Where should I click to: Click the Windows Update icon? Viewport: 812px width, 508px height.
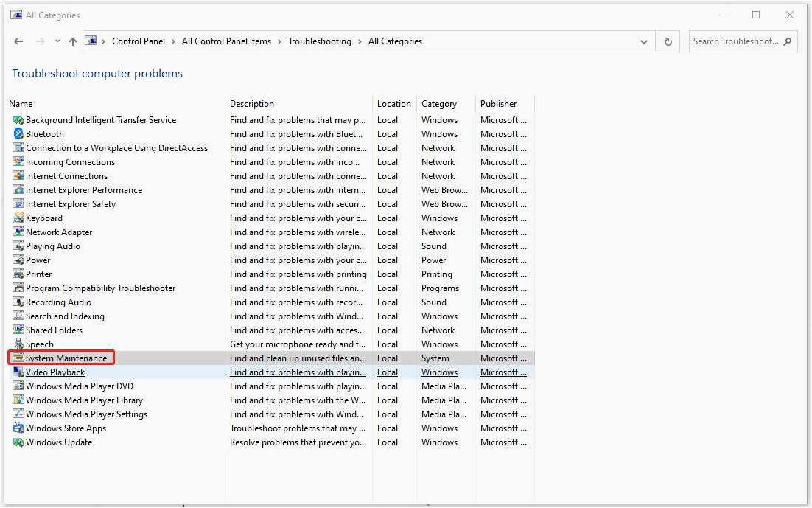point(18,442)
